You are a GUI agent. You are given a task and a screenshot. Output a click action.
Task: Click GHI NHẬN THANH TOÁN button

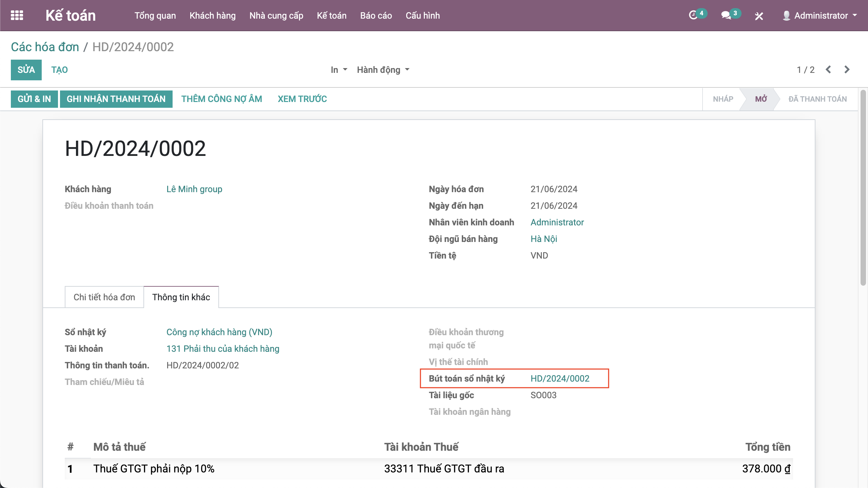pos(116,99)
